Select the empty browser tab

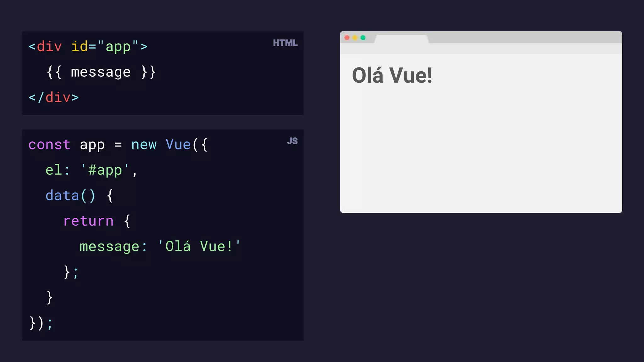(x=401, y=39)
